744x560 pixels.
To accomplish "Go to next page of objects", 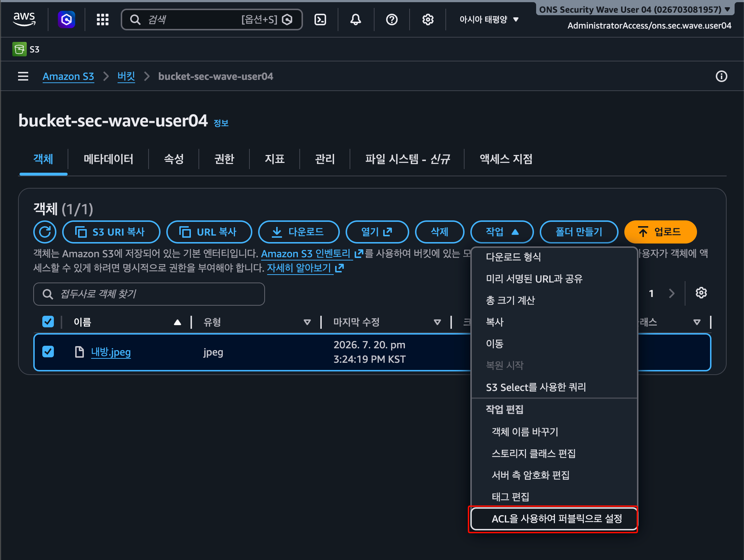I will tap(672, 293).
